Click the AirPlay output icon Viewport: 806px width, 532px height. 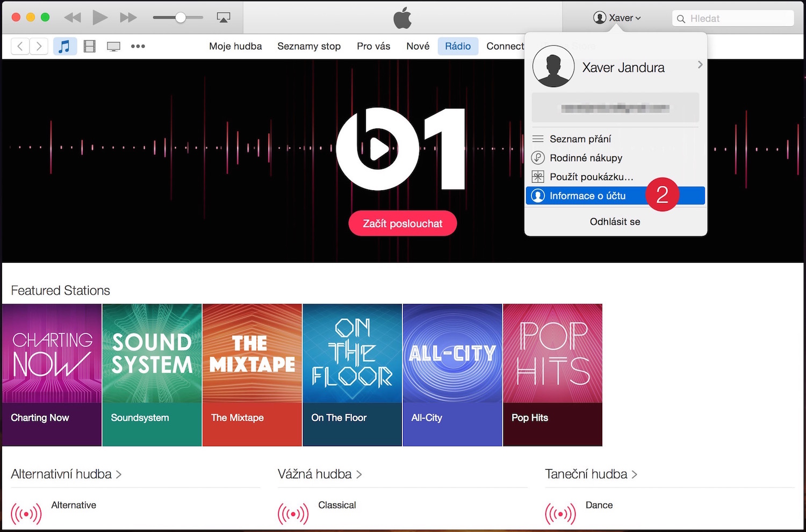click(x=224, y=18)
